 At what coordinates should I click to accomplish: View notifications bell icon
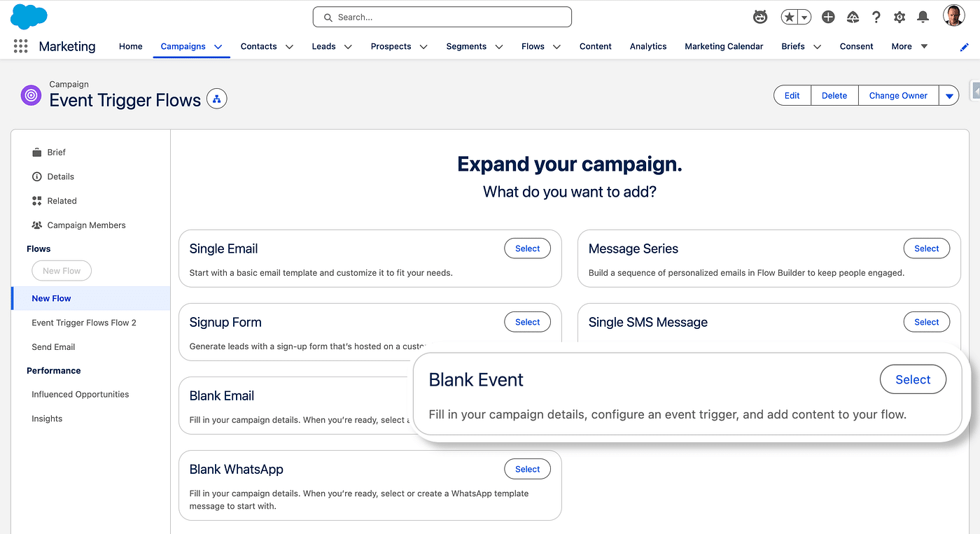coord(923,17)
